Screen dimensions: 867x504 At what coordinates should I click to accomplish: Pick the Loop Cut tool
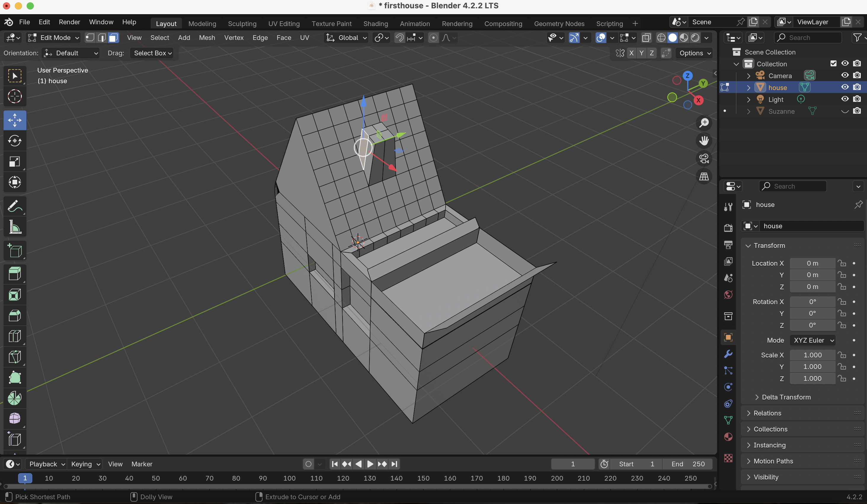tap(15, 336)
